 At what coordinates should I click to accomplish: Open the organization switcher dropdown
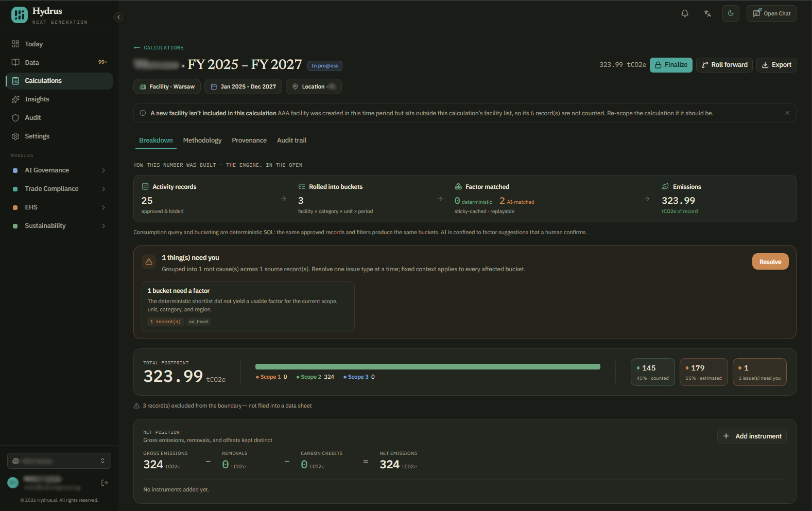[59, 461]
